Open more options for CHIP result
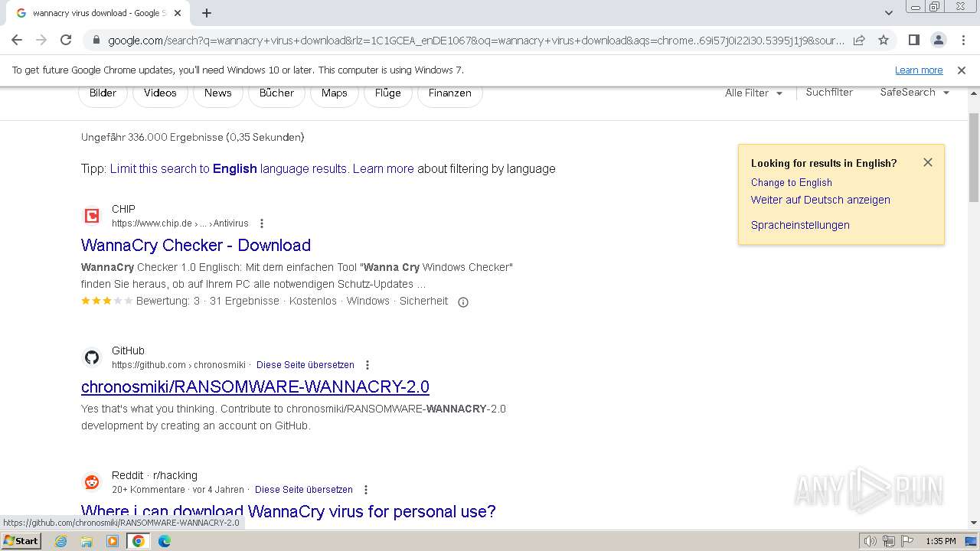980x551 pixels. click(262, 223)
